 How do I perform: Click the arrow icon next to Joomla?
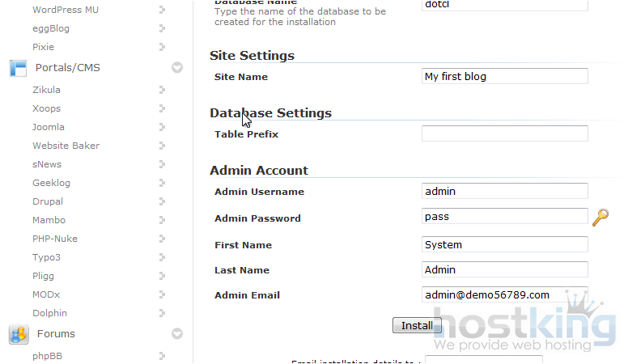click(x=163, y=127)
